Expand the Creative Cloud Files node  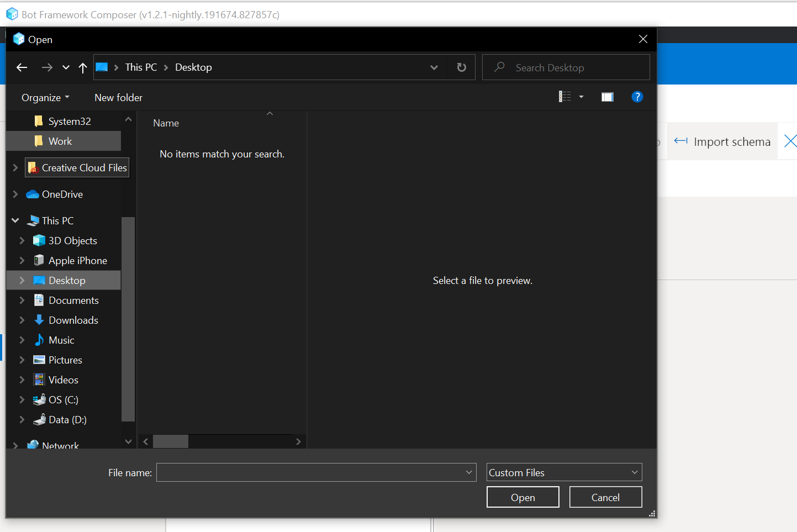pos(15,167)
